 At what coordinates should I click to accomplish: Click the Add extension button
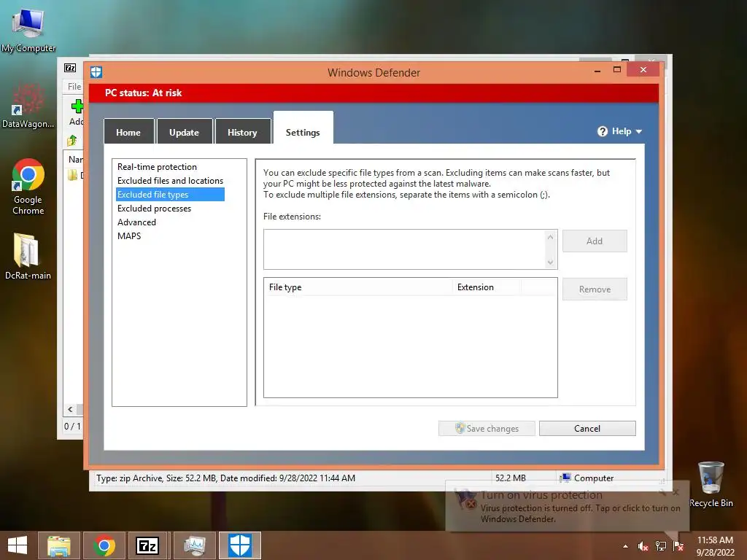(x=595, y=241)
